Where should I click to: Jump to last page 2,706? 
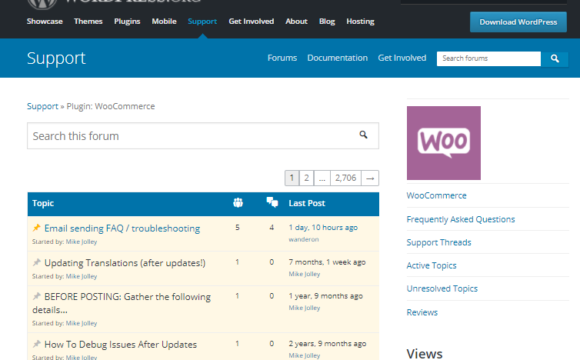tap(345, 178)
